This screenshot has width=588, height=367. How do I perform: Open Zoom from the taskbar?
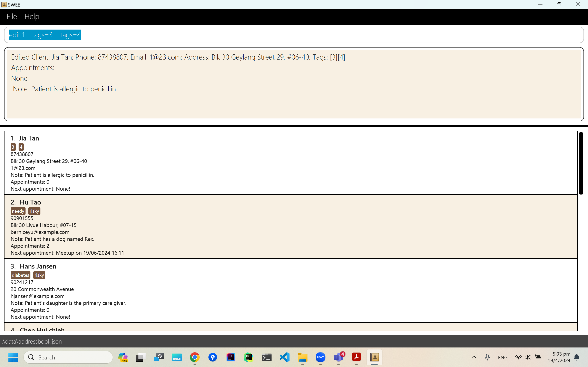click(x=321, y=357)
